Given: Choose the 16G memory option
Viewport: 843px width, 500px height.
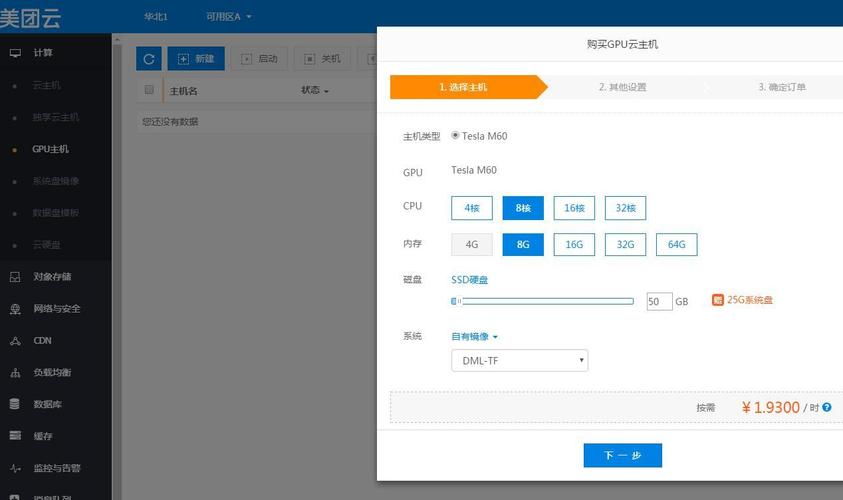Looking at the screenshot, I should (x=574, y=245).
